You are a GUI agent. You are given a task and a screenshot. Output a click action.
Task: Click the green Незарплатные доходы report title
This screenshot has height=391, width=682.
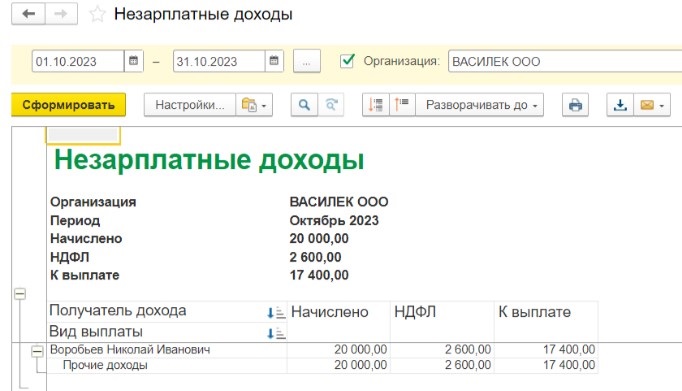click(209, 160)
